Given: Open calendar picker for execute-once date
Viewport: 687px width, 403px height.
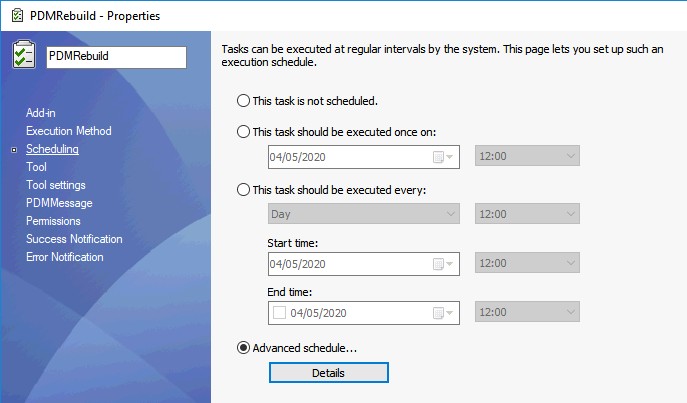Looking at the screenshot, I should pos(442,157).
